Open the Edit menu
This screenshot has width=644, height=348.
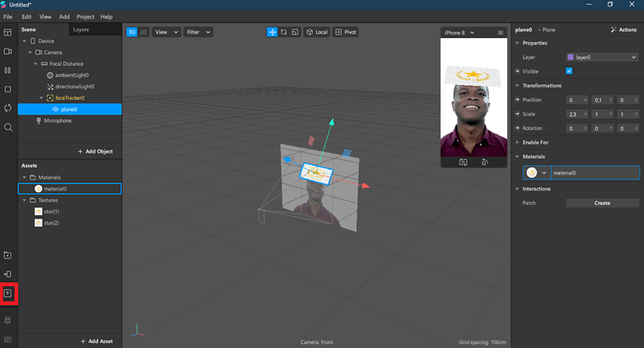click(x=26, y=16)
